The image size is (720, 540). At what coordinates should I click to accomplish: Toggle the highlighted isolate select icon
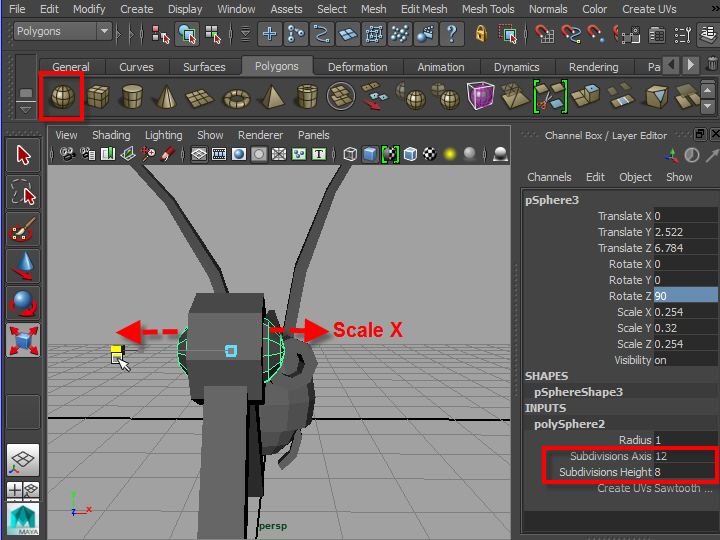(390, 154)
